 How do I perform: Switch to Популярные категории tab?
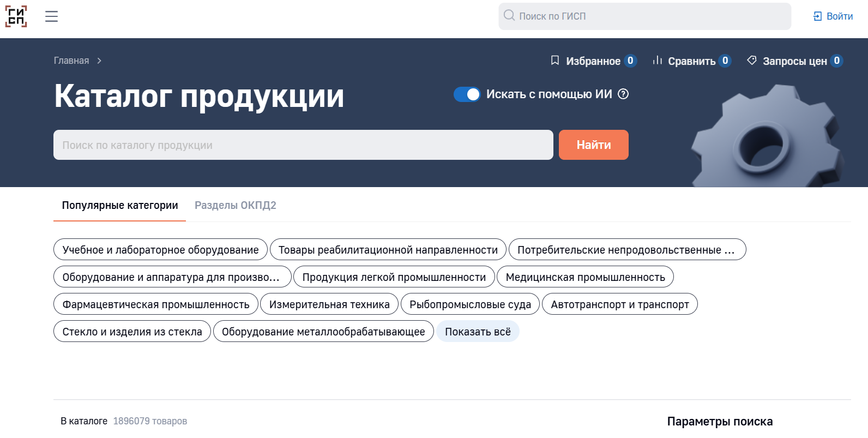pyautogui.click(x=120, y=205)
